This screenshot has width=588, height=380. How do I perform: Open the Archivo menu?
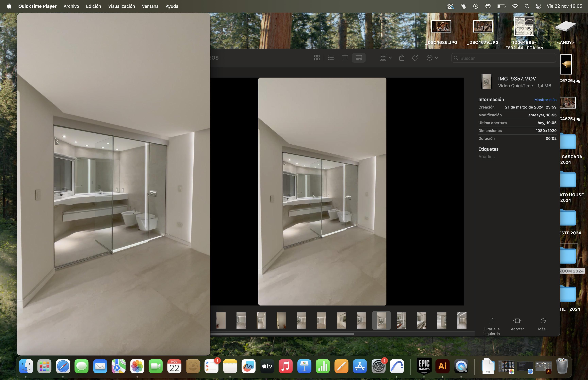(x=71, y=6)
